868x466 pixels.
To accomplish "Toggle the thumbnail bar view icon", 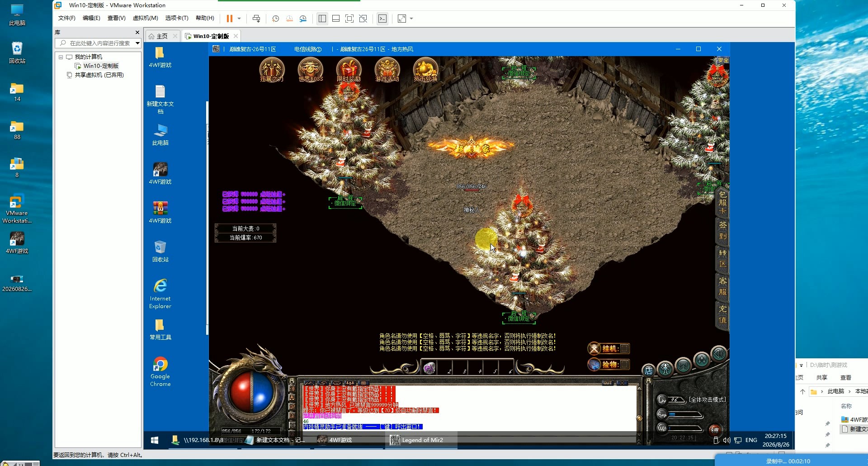I will [336, 19].
